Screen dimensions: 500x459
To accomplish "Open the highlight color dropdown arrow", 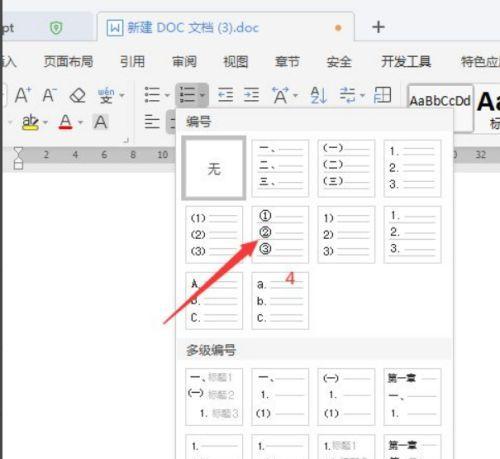I will (45, 123).
